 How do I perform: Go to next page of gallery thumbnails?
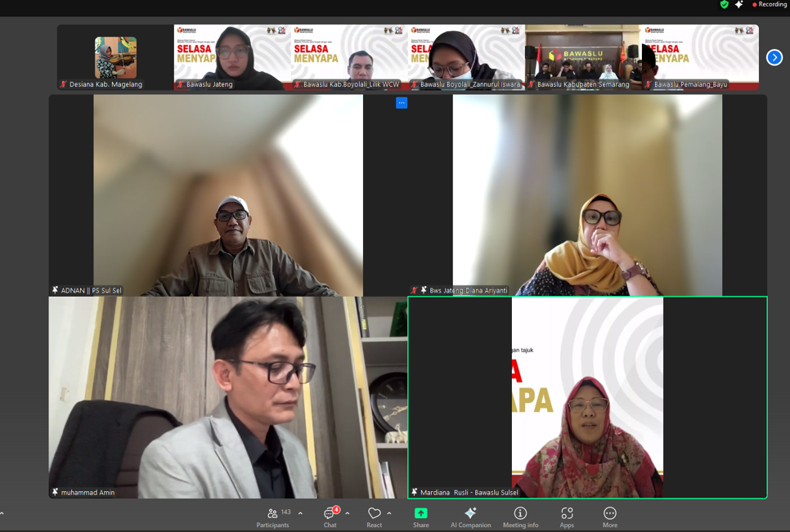pyautogui.click(x=774, y=57)
